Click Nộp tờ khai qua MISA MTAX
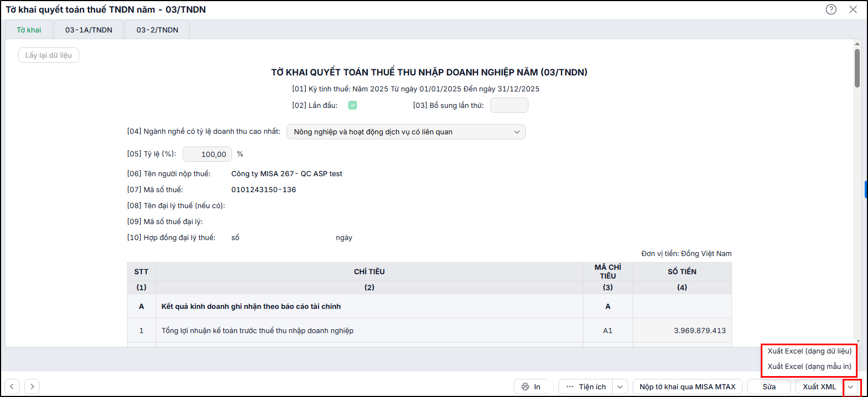The height and width of the screenshot is (397, 868). pos(688,387)
